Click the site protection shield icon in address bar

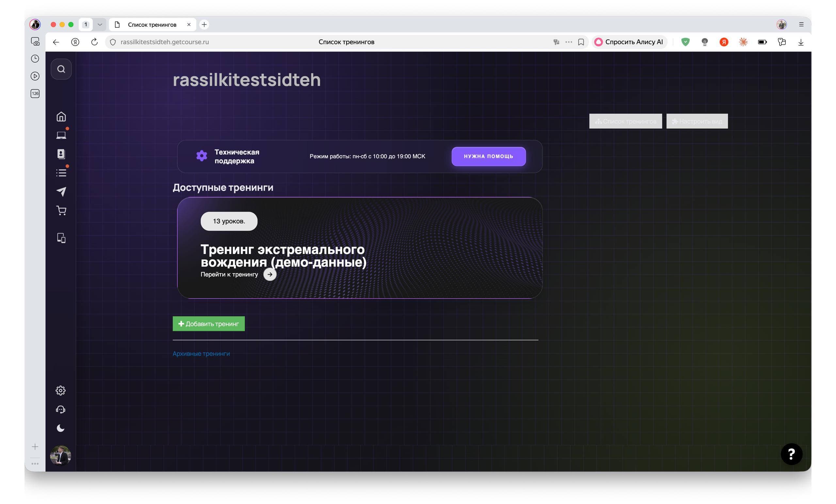(113, 42)
